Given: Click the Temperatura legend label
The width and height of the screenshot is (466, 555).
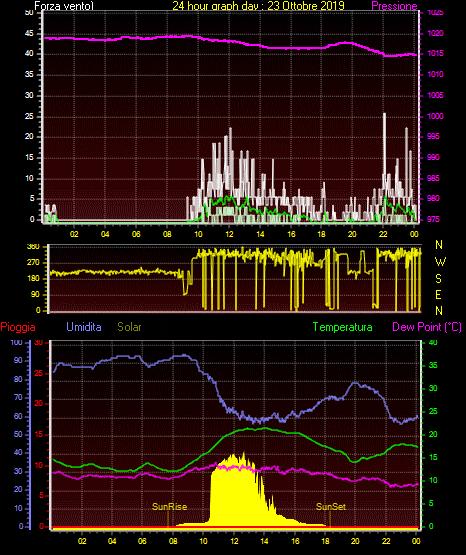Looking at the screenshot, I should point(343,327).
